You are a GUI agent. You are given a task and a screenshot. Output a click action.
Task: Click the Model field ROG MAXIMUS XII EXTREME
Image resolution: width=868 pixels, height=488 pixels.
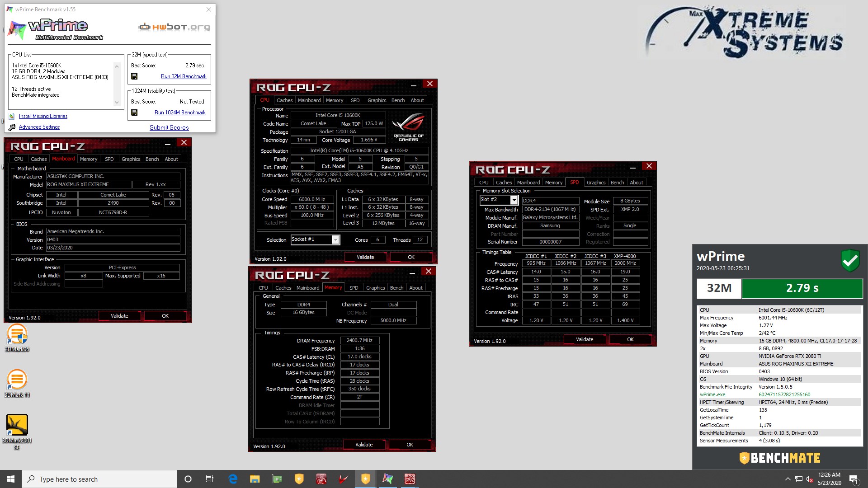coord(89,184)
